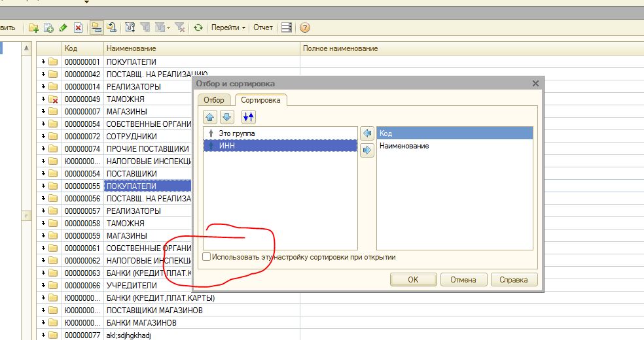This screenshot has height=340, width=644.
Task: Open filter and sorting settings icon
Action: pyautogui.click(x=130, y=27)
